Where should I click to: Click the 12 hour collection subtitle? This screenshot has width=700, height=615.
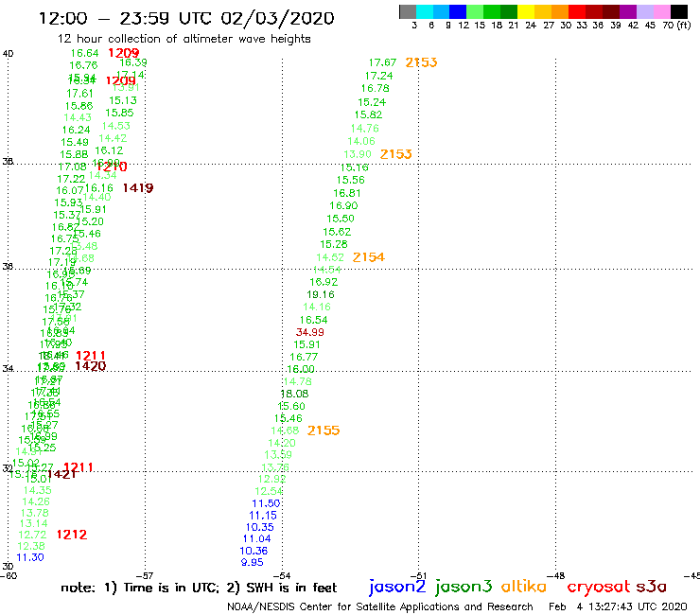point(184,39)
